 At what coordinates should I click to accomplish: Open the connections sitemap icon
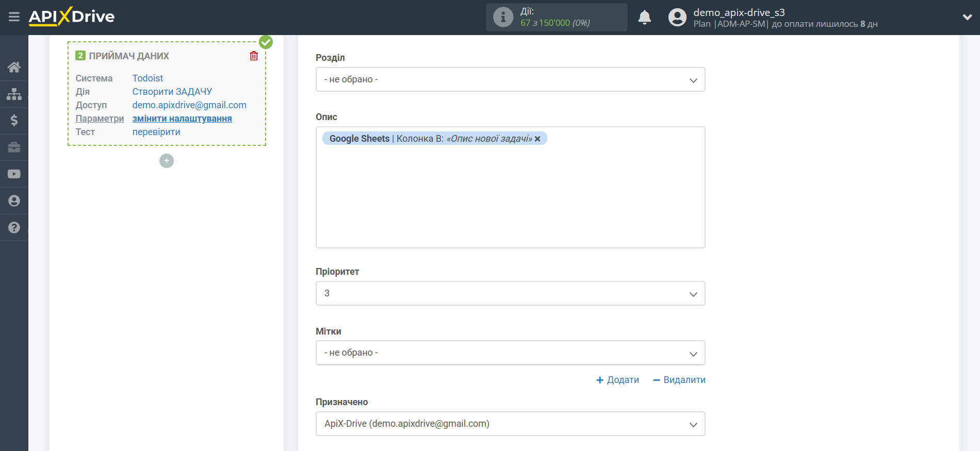tap(14, 94)
